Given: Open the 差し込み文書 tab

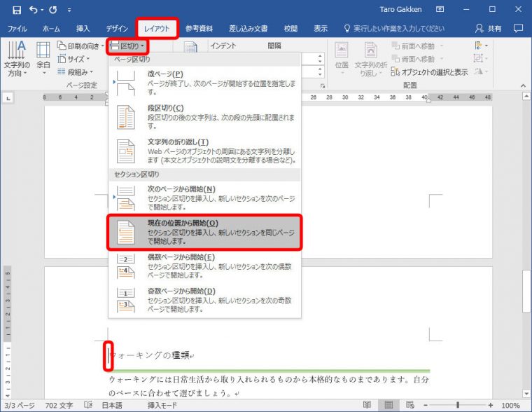Looking at the screenshot, I should tap(248, 29).
